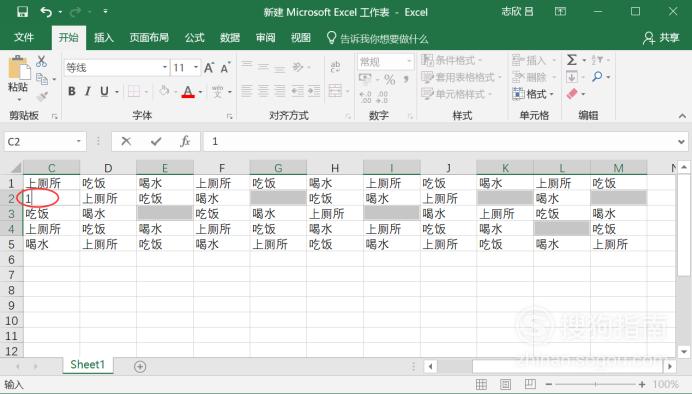Click the 删除 delete cells button

click(x=533, y=77)
